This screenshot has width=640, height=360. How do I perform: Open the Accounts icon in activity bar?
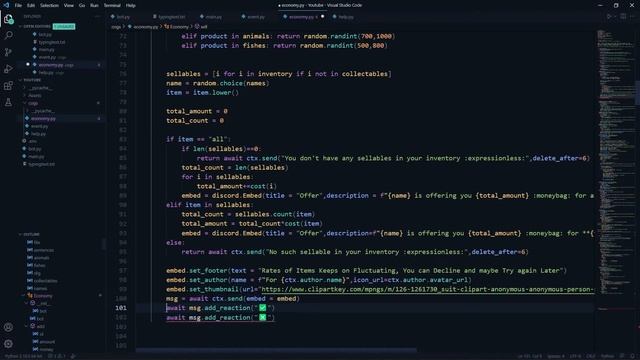click(x=8, y=327)
